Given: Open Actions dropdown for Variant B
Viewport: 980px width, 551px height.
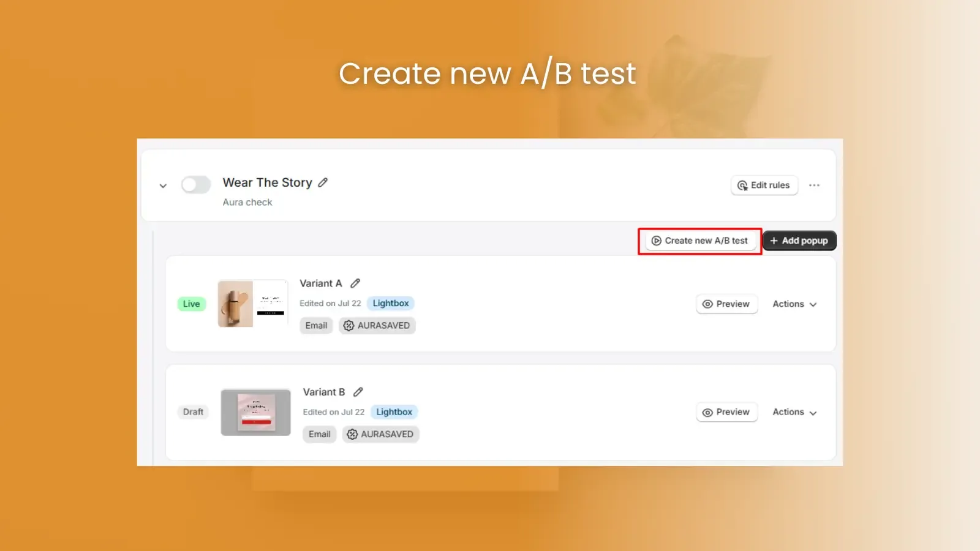Looking at the screenshot, I should (794, 412).
